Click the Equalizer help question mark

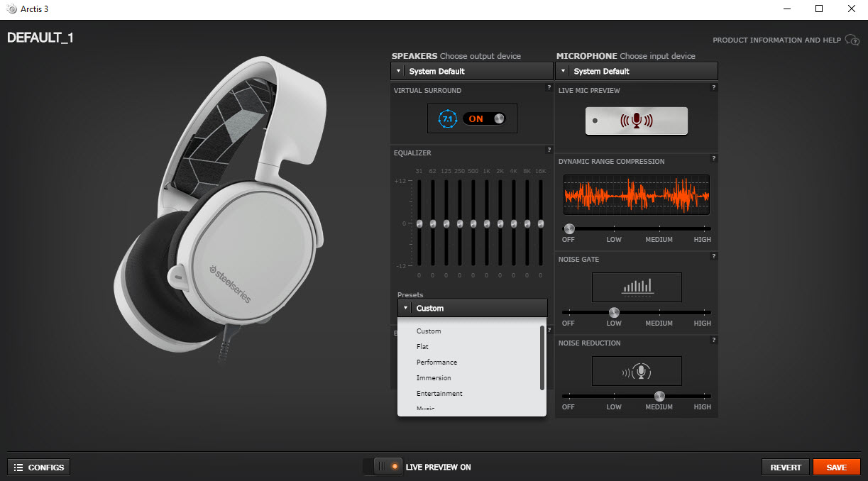[x=549, y=150]
